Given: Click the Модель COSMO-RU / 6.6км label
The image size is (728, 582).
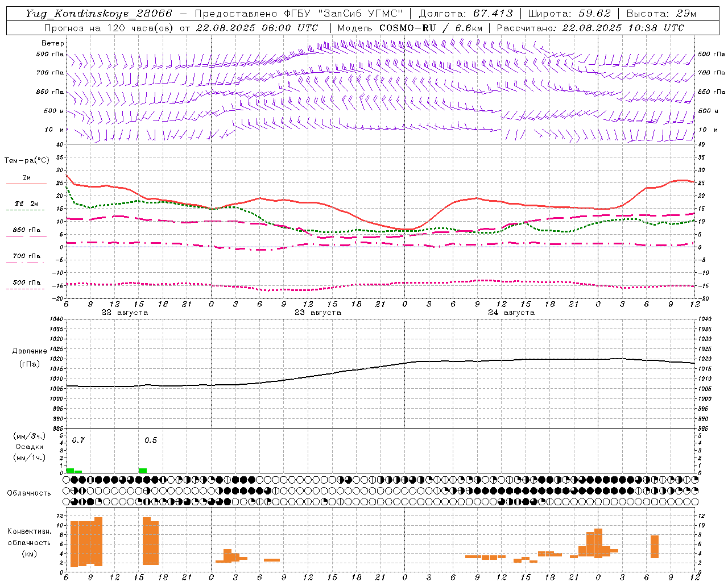Looking at the screenshot, I should pyautogui.click(x=409, y=28).
